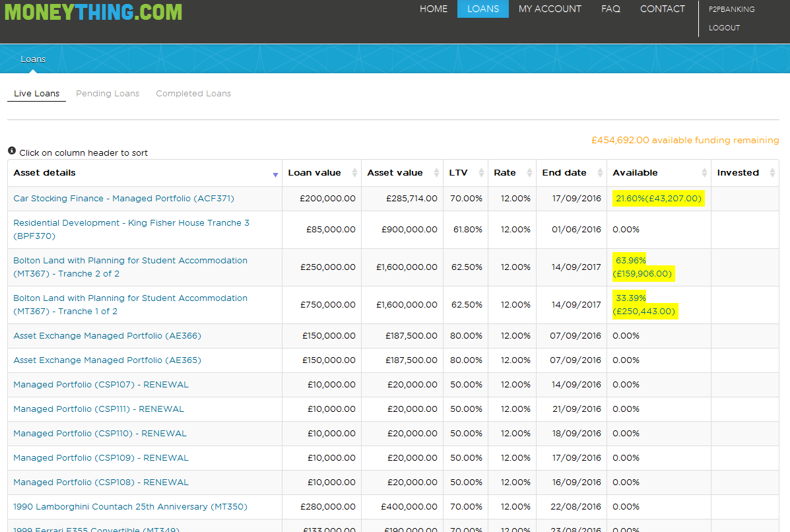Sort by LTV using its arrows

[x=481, y=173]
